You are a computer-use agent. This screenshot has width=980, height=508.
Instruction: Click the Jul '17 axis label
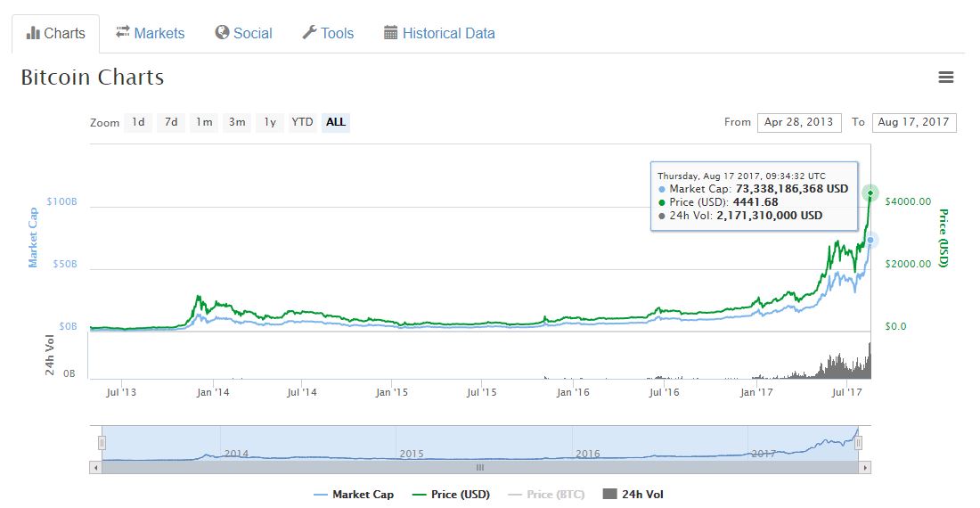847,392
